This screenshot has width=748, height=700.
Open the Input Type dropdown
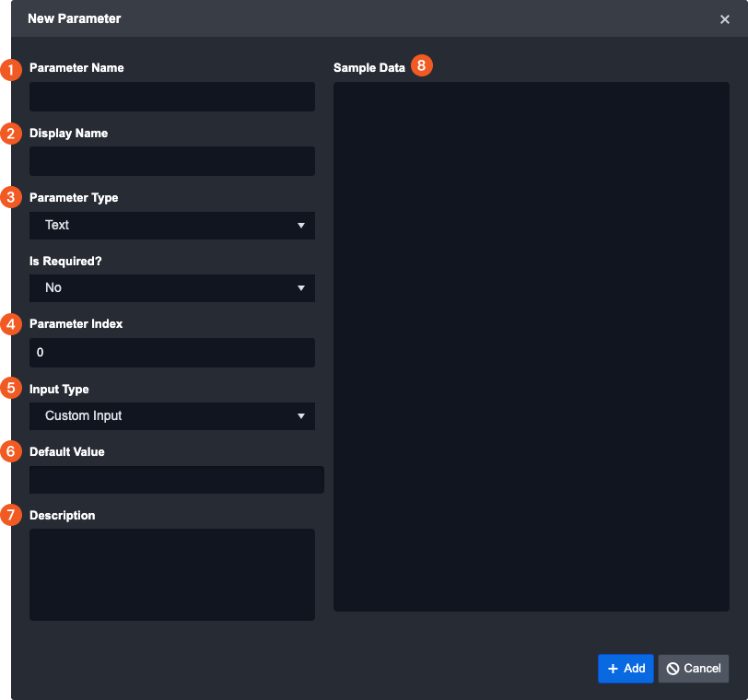[172, 416]
